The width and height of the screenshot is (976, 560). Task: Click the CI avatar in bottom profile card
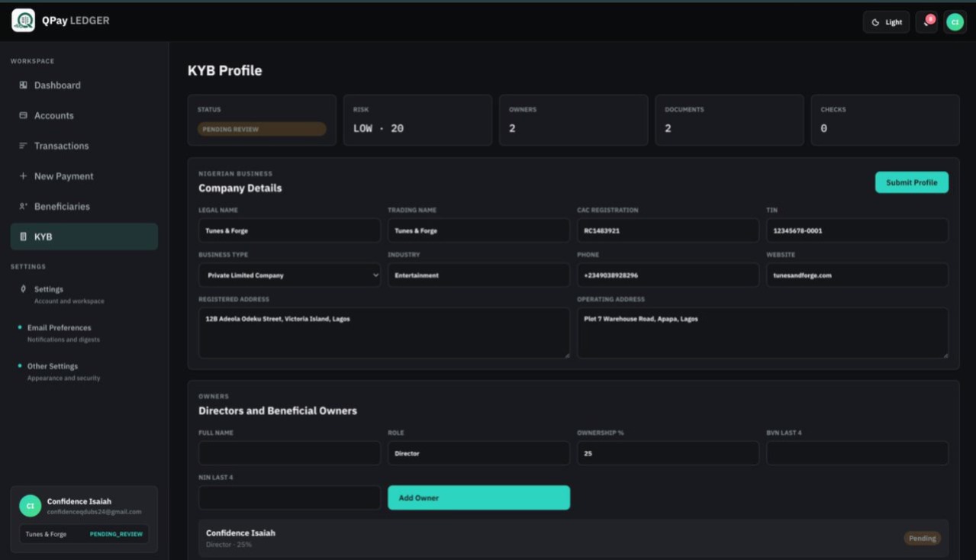(30, 506)
